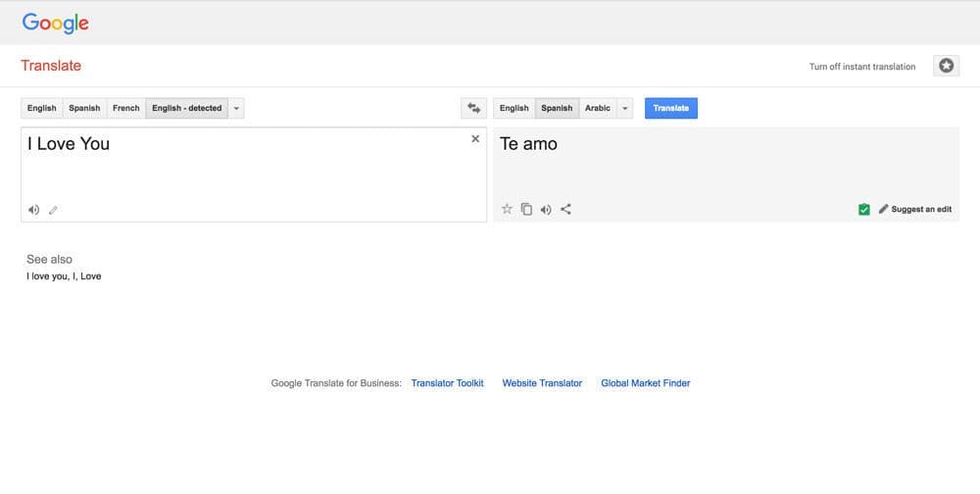Turn off instant translation
This screenshot has height=494, width=980.
861,67
